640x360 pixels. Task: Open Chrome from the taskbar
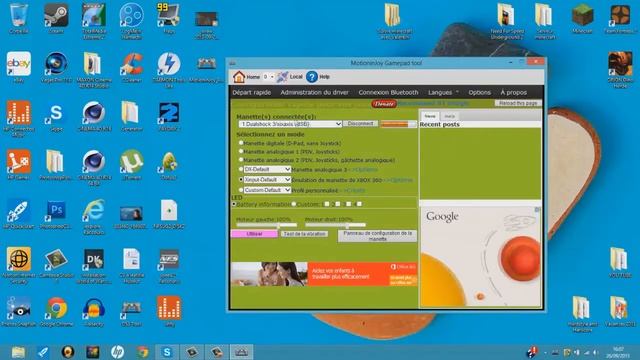[x=142, y=352]
